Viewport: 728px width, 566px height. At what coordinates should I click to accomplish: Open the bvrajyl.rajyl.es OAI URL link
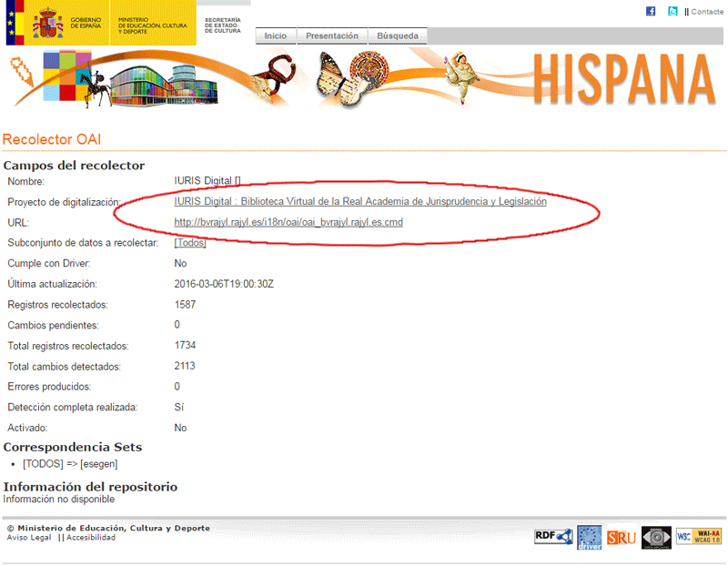(x=288, y=222)
